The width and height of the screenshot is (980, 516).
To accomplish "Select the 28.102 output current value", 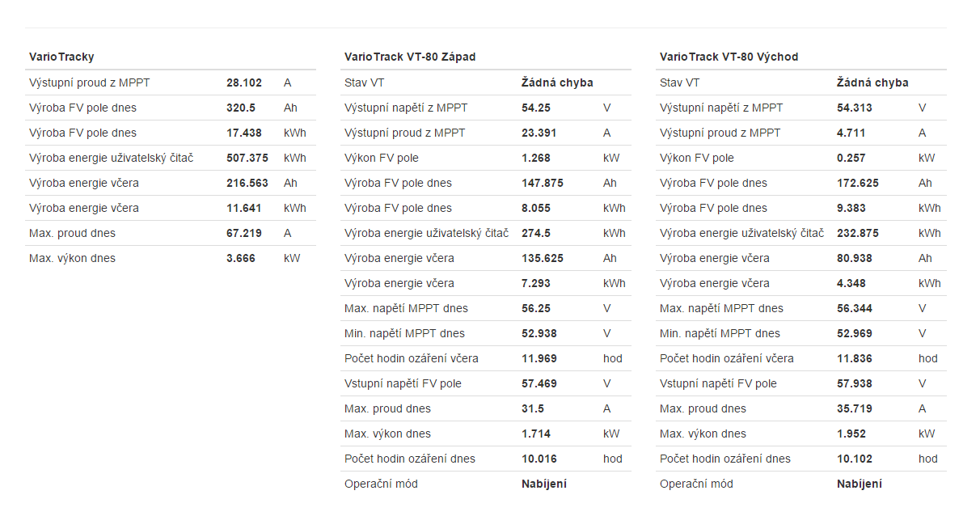I will pyautogui.click(x=244, y=82).
